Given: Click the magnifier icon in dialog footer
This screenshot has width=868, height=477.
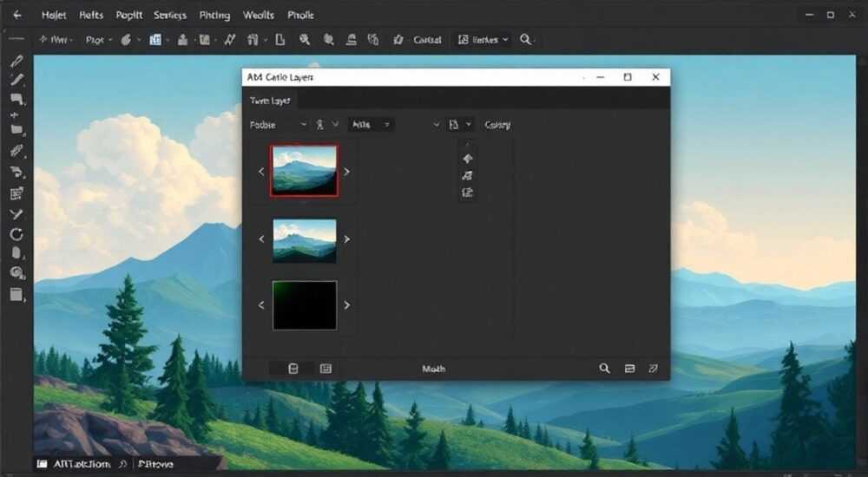Looking at the screenshot, I should click(604, 369).
